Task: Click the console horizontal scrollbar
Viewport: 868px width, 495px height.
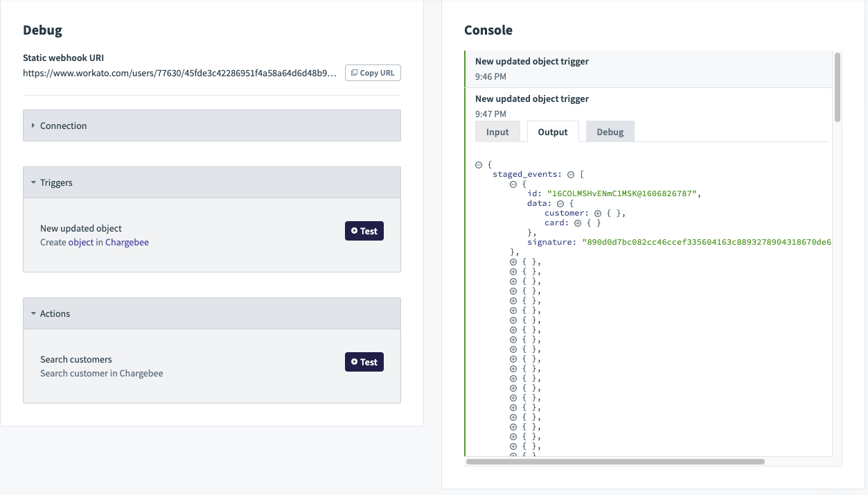Action: tap(615, 461)
